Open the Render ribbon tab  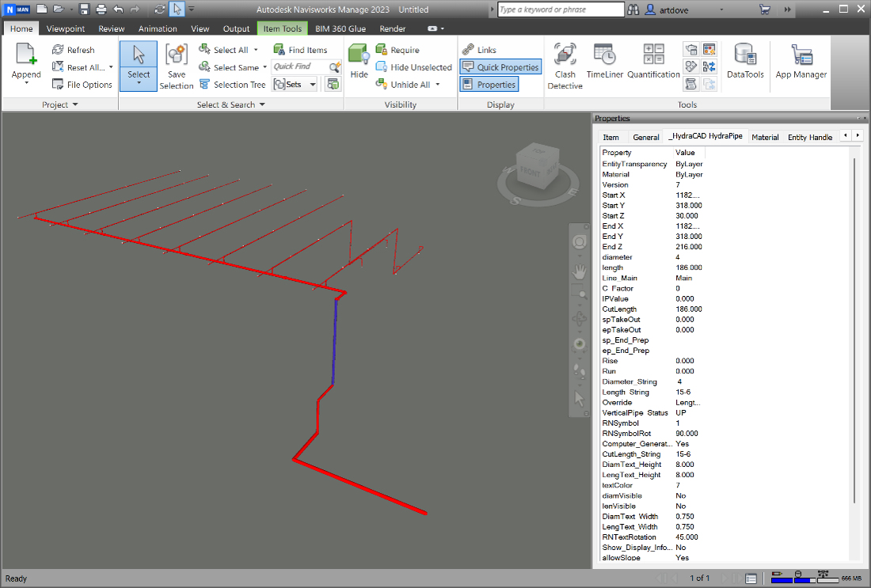(x=393, y=28)
